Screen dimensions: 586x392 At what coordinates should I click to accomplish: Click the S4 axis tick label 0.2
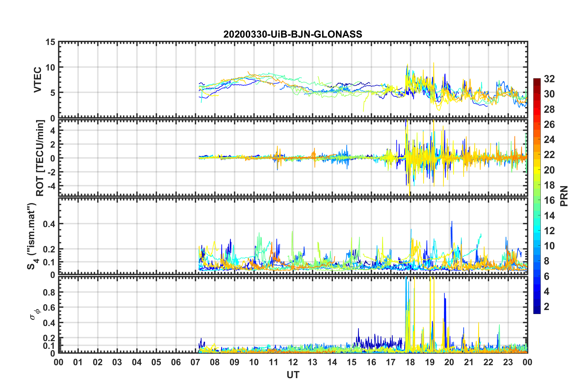49,249
